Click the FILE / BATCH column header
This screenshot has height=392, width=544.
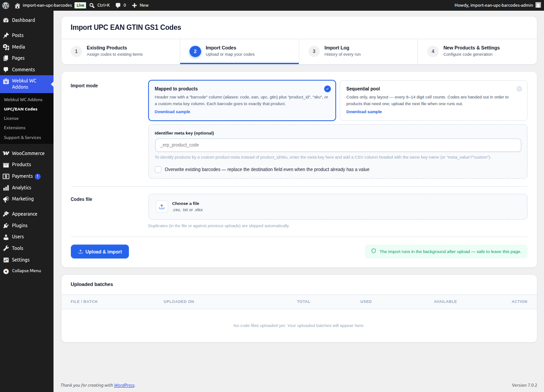[x=84, y=302]
